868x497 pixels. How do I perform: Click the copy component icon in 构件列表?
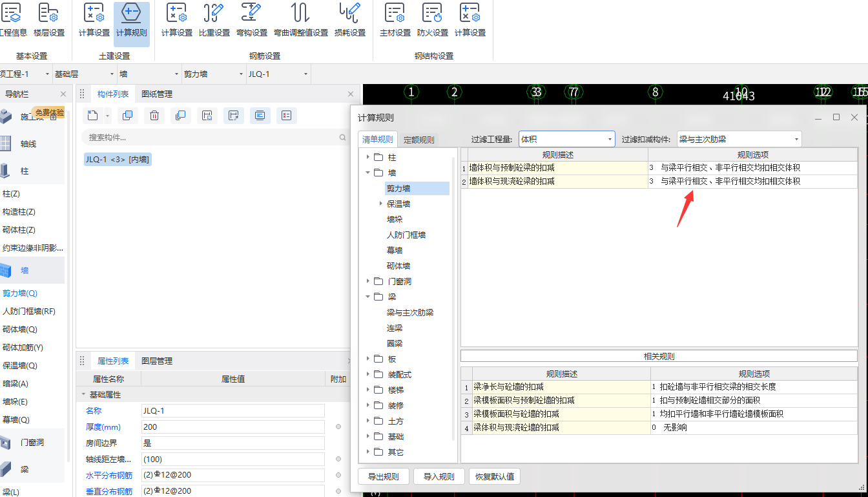click(x=128, y=116)
